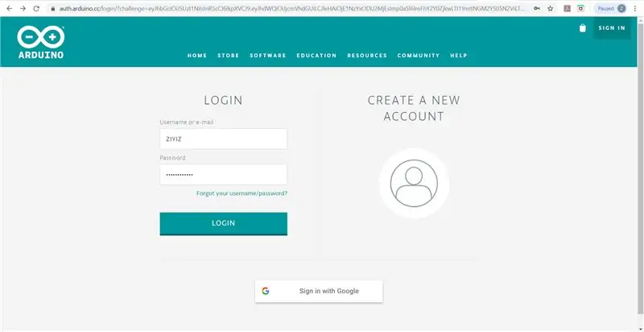The width and height of the screenshot is (644, 332).
Task: Open saved passwords key icon
Action: click(537, 8)
